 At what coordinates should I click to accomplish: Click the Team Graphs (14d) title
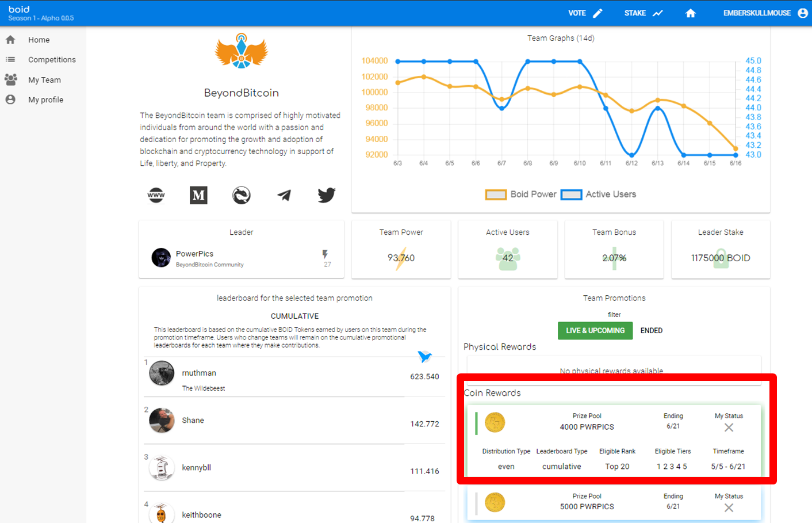click(561, 38)
